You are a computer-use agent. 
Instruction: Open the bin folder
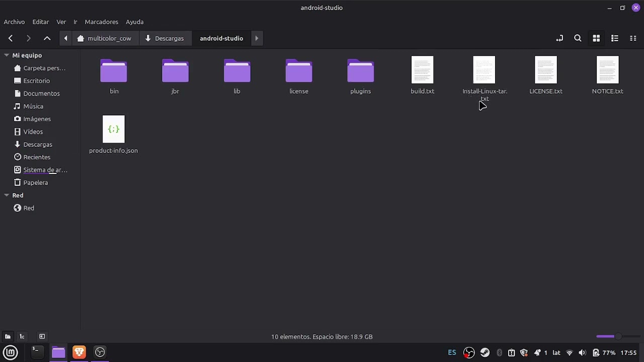[x=114, y=76]
